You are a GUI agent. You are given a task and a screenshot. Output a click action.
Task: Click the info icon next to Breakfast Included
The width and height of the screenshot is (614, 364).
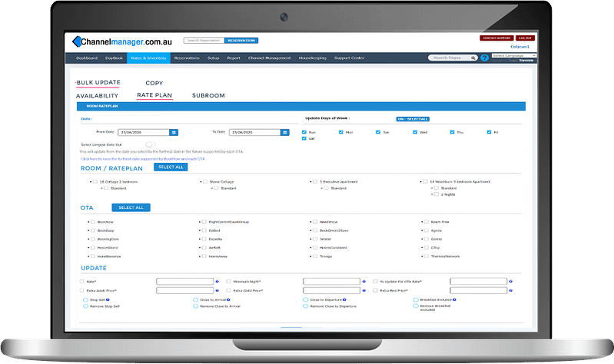454,299
